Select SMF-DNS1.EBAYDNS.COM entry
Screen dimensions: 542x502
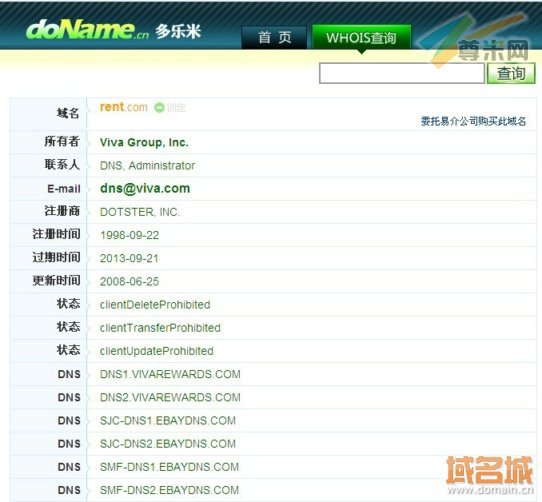click(x=169, y=467)
